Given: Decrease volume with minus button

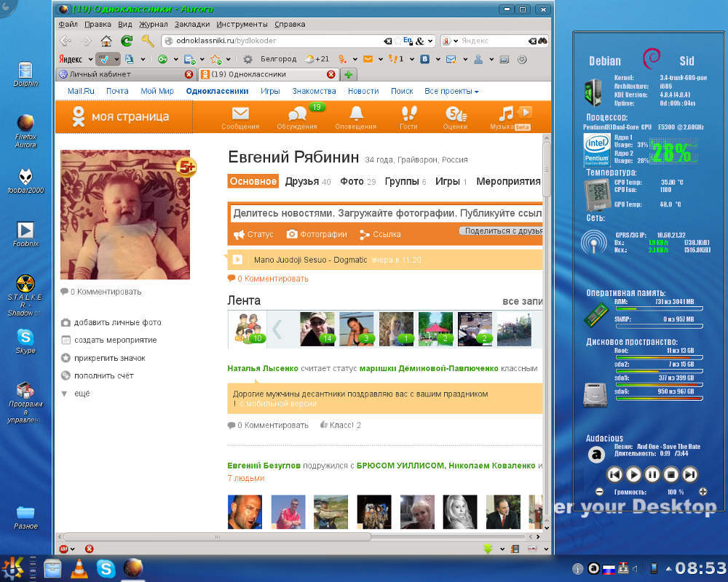Looking at the screenshot, I should click(599, 492).
